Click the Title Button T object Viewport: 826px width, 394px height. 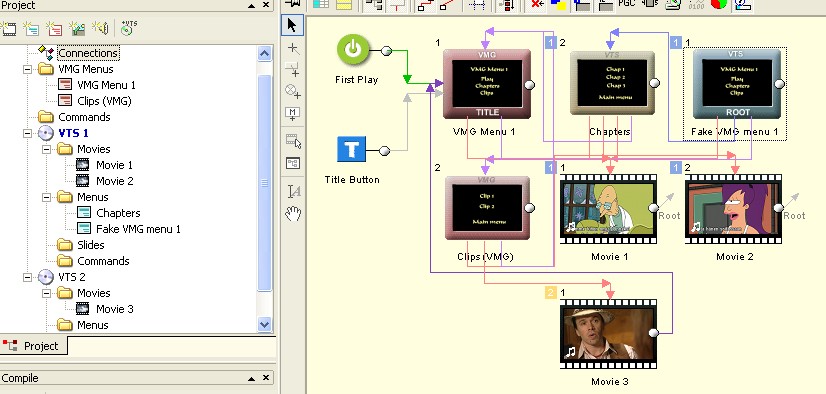click(x=351, y=150)
